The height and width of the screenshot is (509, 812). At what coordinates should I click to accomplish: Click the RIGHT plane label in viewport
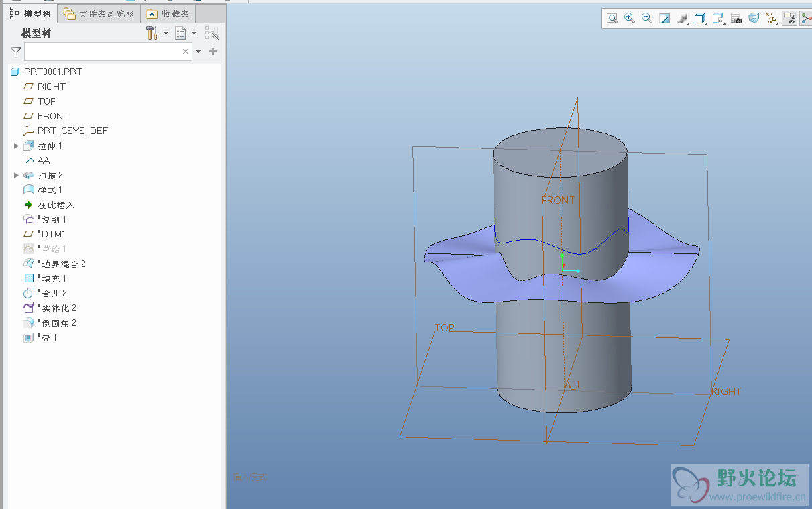726,391
